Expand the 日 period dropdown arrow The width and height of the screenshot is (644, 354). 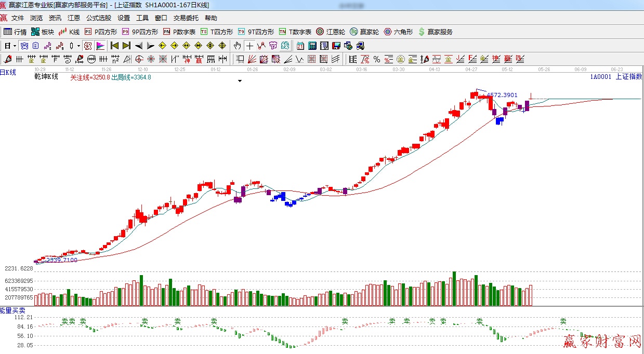point(15,46)
